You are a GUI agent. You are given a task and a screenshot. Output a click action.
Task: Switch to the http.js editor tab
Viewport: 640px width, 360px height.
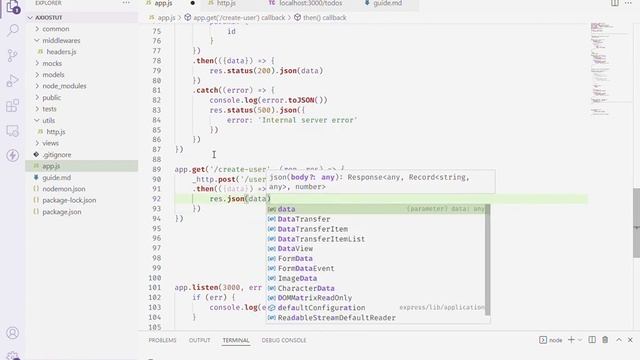[226, 3]
